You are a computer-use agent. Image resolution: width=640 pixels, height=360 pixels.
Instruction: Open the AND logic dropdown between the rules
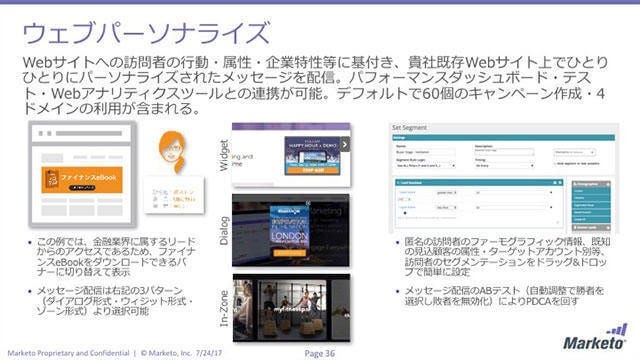pyautogui.click(x=405, y=199)
